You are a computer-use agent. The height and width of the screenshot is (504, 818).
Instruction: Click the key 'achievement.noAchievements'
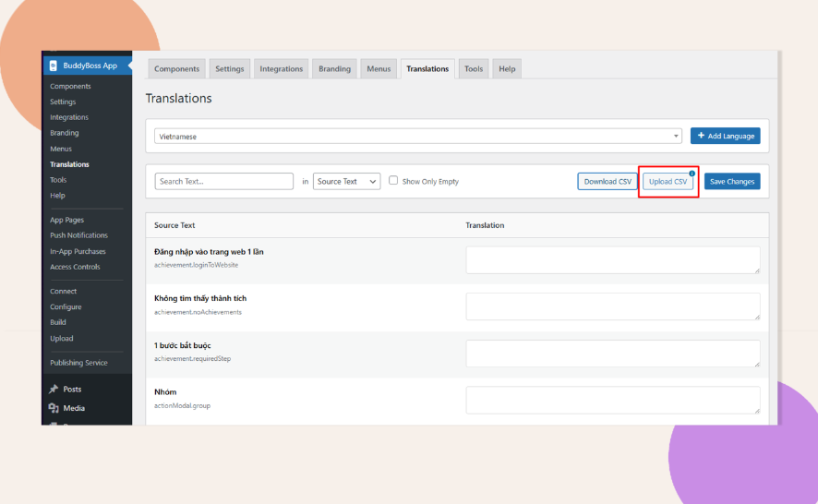[198, 312]
